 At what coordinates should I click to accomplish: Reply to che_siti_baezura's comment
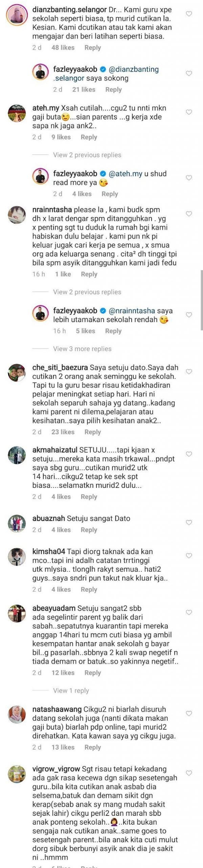click(93, 432)
